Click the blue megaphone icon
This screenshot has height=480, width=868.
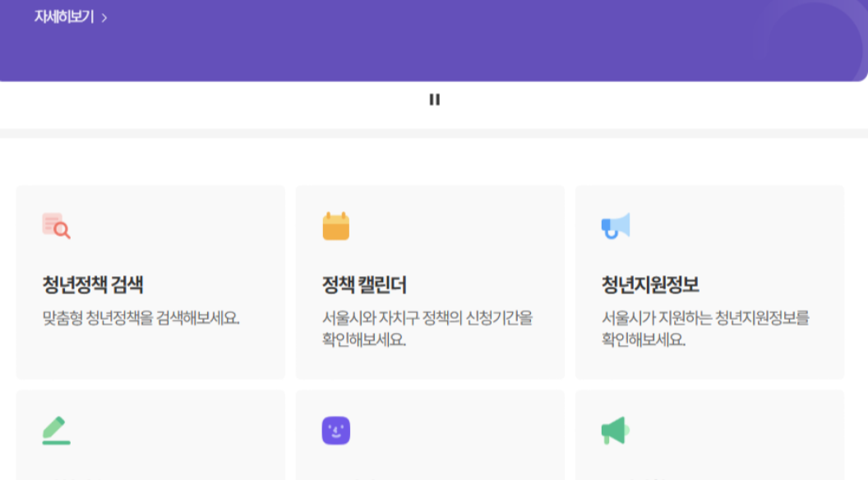click(616, 226)
